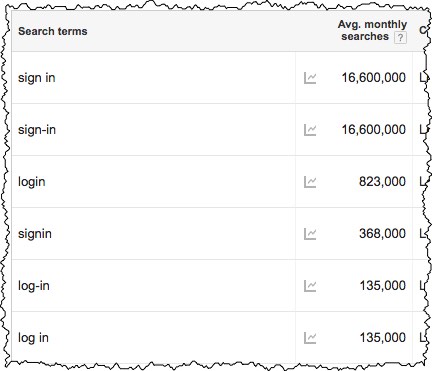Click the 135,000 value for 'log-in'

[x=383, y=286]
